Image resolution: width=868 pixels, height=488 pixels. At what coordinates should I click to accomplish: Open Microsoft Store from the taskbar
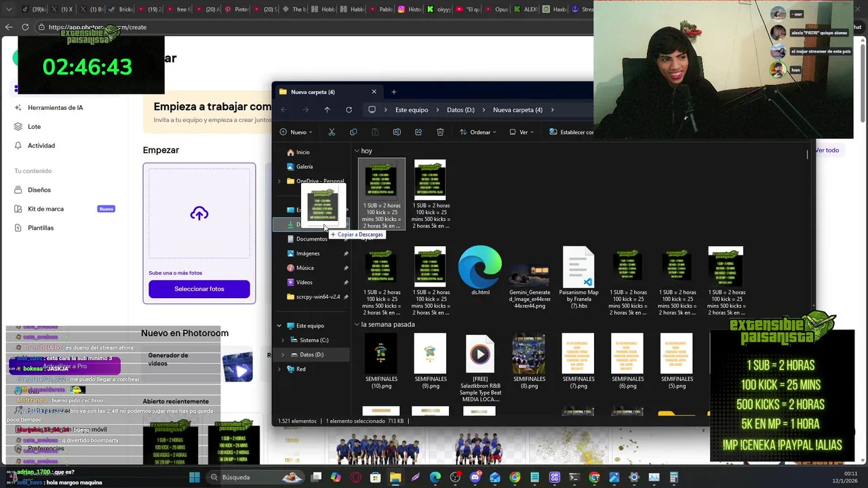376,477
